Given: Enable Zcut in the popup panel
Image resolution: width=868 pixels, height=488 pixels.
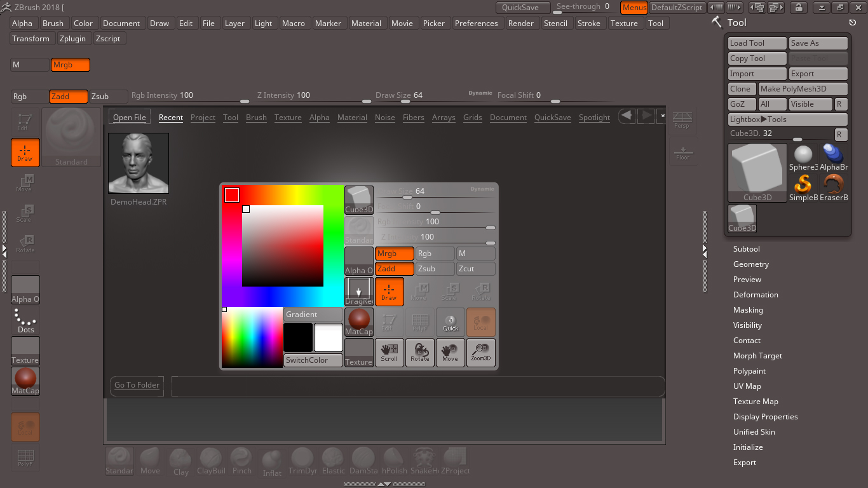Looking at the screenshot, I should [x=476, y=269].
